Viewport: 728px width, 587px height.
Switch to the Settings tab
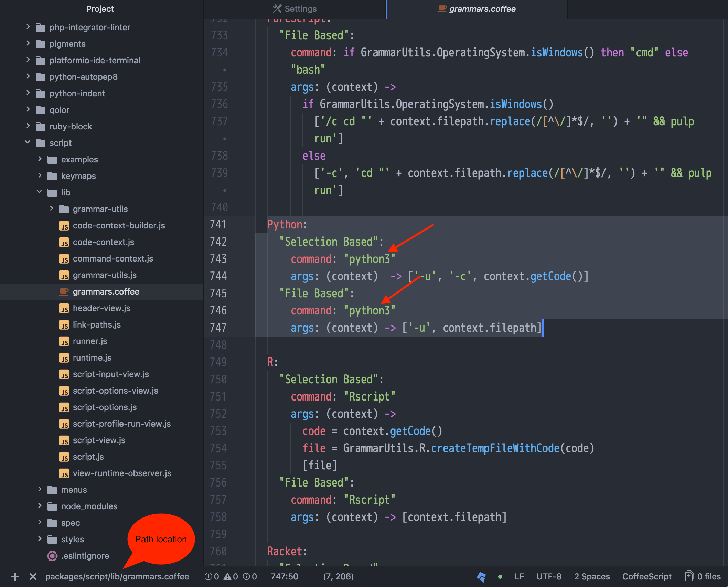coord(295,9)
